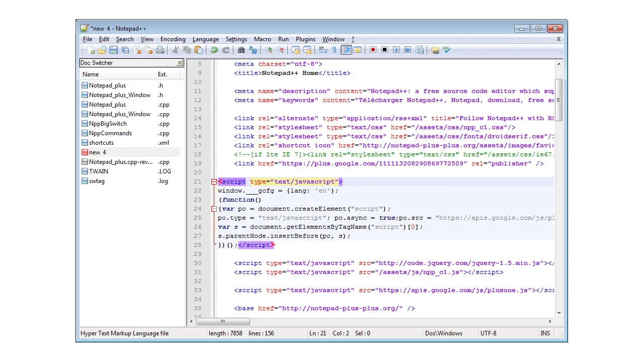Click the Redo arrow icon
The image size is (644, 362).
(226, 50)
